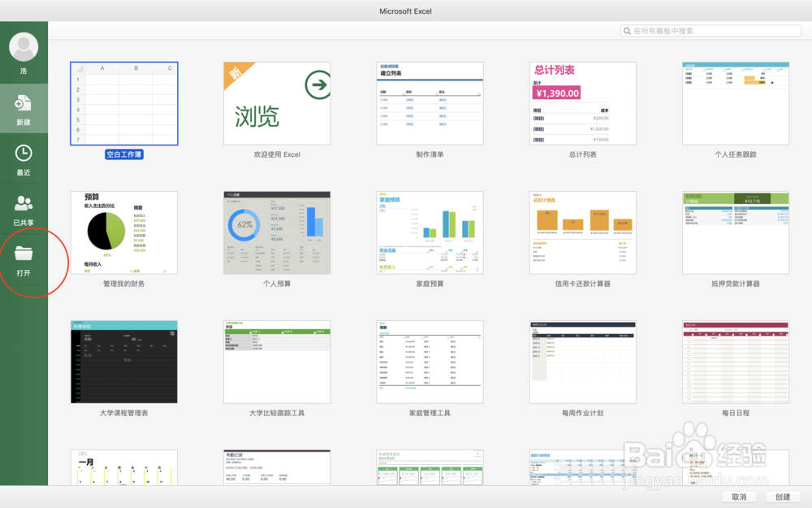
Task: Click the search magnifier icon
Action: coord(627,31)
